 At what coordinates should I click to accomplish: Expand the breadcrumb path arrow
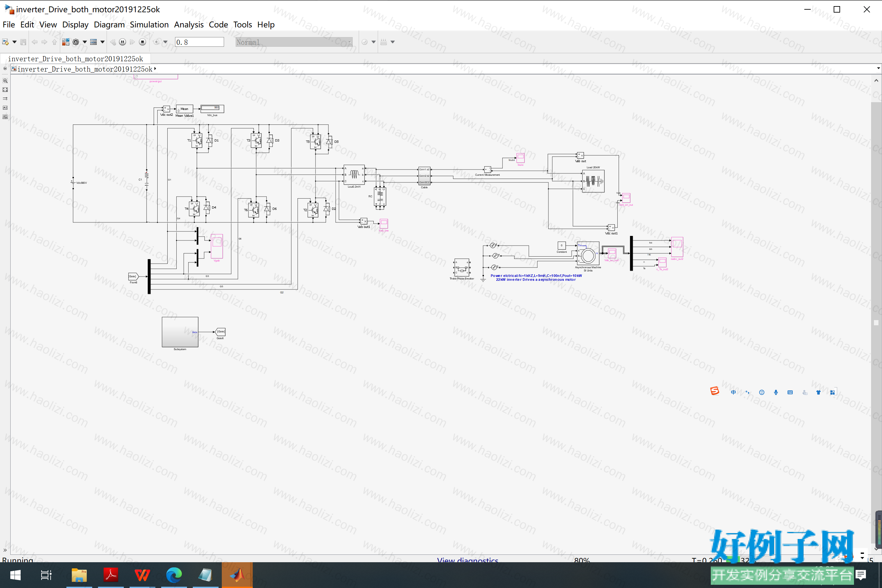click(x=155, y=69)
